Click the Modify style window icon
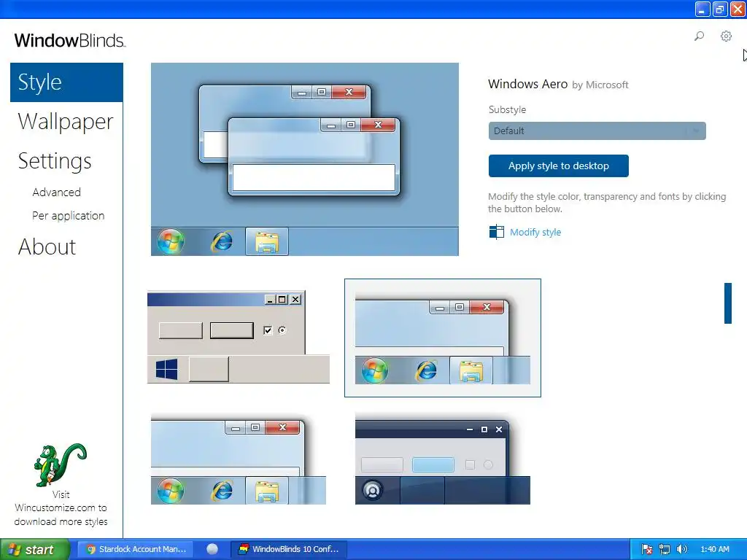 click(x=496, y=232)
